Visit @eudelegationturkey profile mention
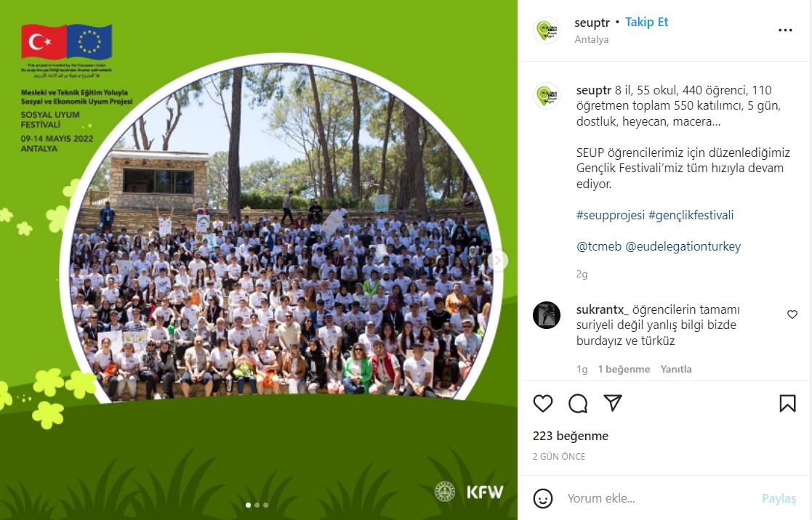Image resolution: width=812 pixels, height=520 pixels. 683,246
